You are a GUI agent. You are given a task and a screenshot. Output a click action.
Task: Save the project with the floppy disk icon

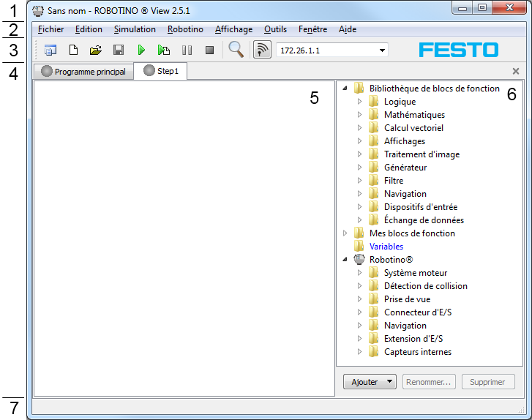click(119, 50)
